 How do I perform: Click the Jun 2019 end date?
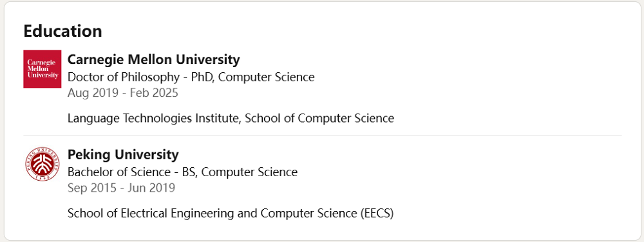tap(151, 188)
